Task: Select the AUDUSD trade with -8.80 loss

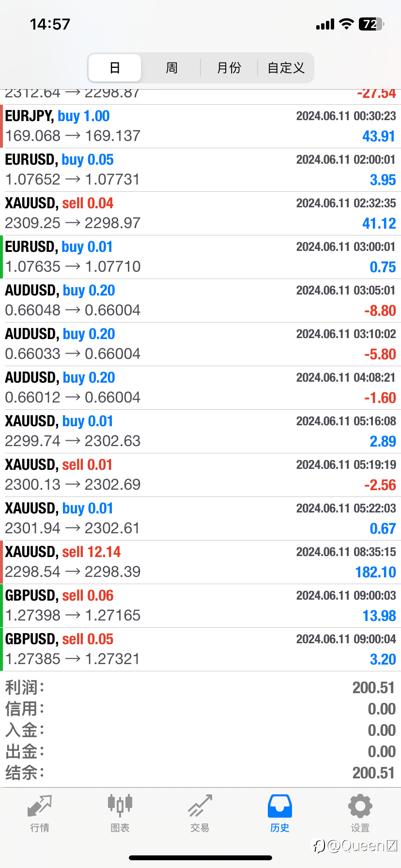Action: click(200, 300)
